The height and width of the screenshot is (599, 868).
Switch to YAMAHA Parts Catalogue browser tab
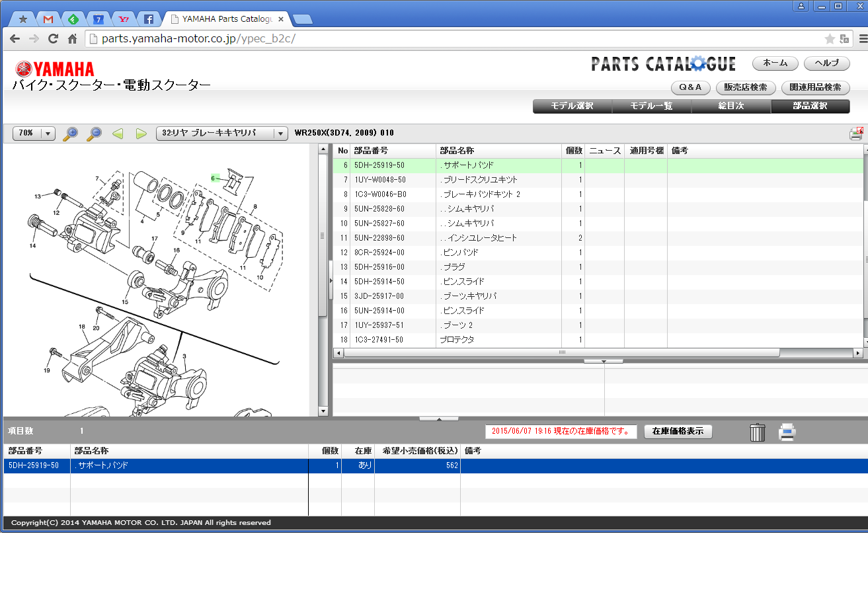click(x=226, y=19)
